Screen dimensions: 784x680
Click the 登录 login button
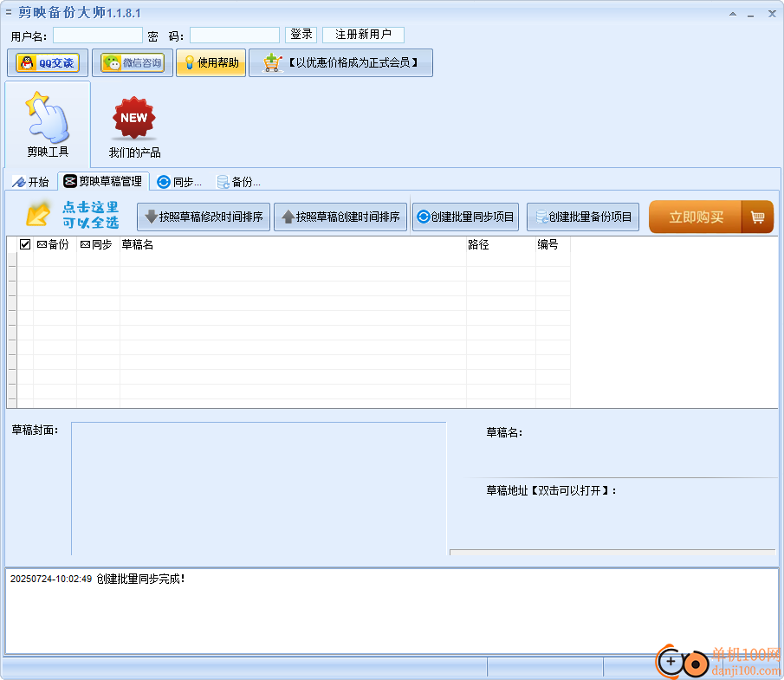301,35
